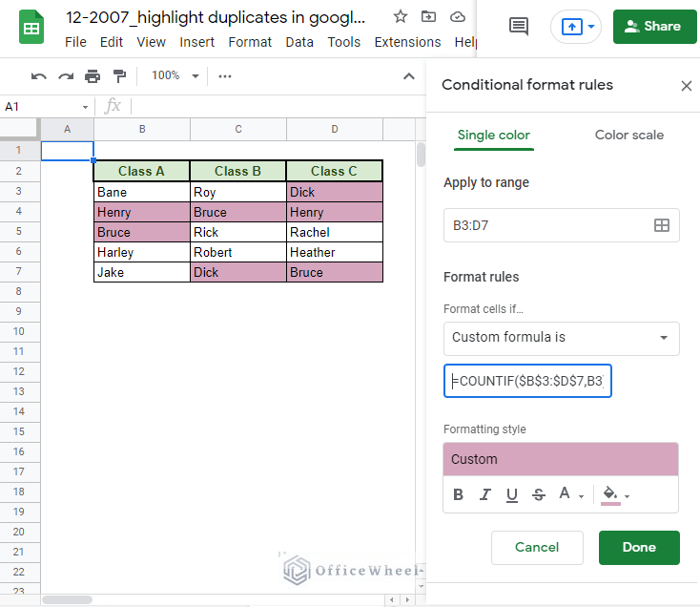The height and width of the screenshot is (607, 700).
Task: Switch to the Color scale tab
Action: tap(628, 135)
